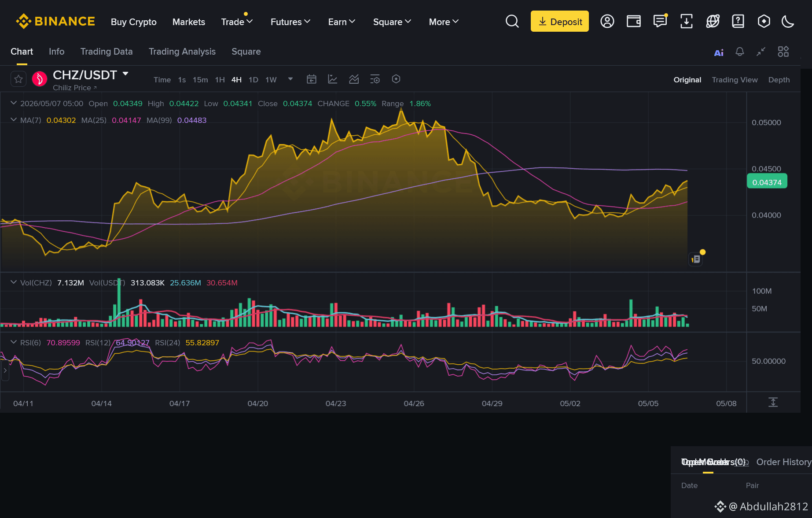Viewport: 812px width, 518px height.
Task: Open the technical indicators chart icon
Action: (354, 79)
